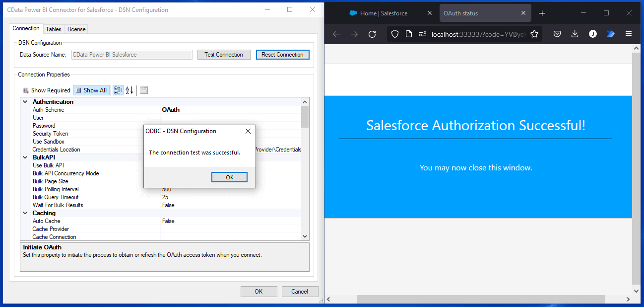This screenshot has width=644, height=307.
Task: Go forward in Firefox browser
Action: 354,34
